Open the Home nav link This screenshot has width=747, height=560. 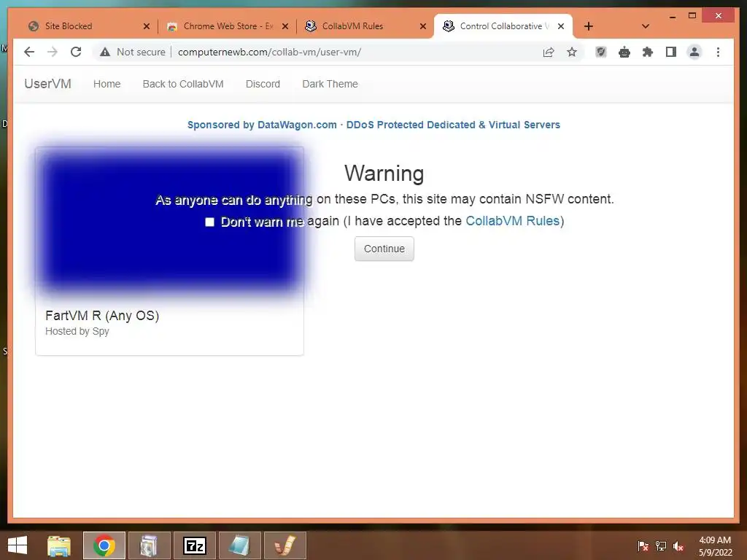coord(107,84)
